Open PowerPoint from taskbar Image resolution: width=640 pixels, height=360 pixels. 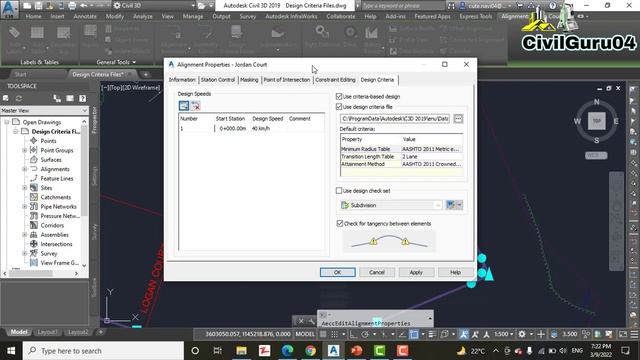(356, 351)
